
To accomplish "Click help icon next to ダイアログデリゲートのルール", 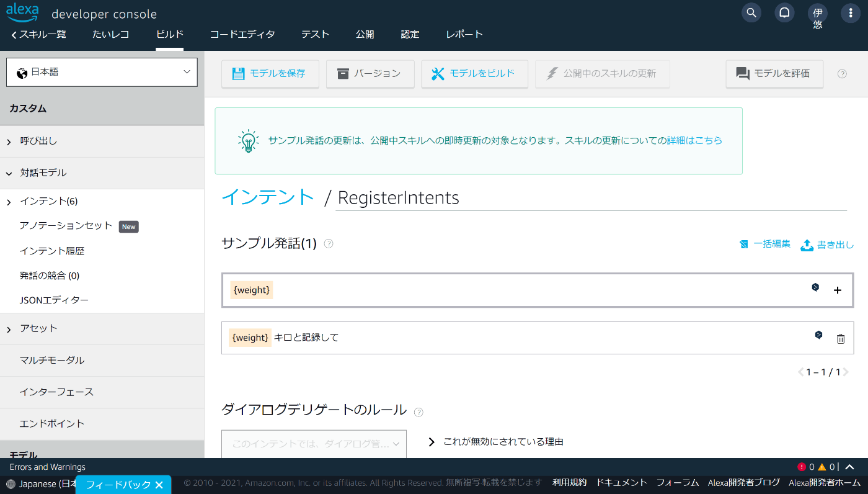I will point(418,412).
